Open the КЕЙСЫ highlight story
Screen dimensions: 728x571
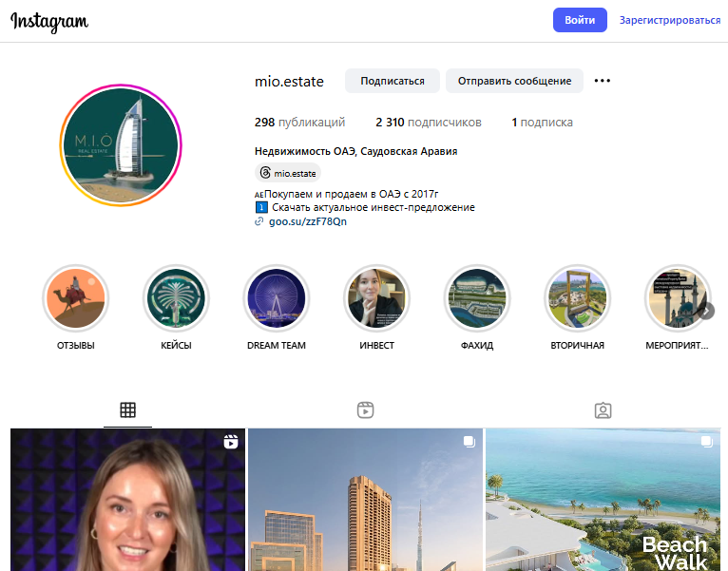pyautogui.click(x=176, y=298)
